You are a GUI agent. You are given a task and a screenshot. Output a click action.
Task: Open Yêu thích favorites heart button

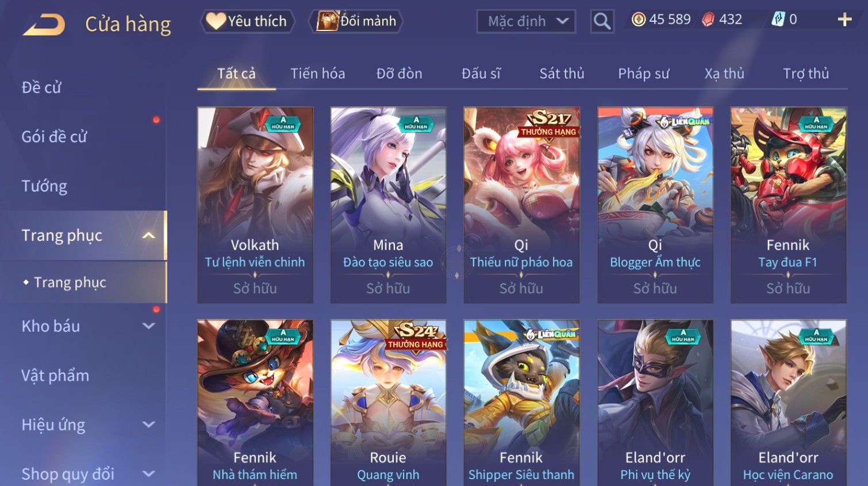(247, 21)
